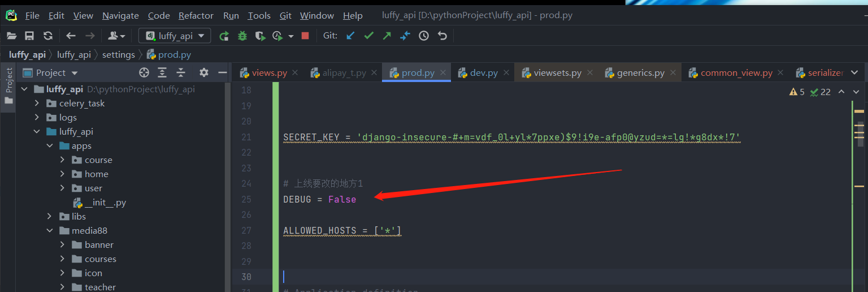Open the Navigate menu
868x292 pixels.
[120, 15]
